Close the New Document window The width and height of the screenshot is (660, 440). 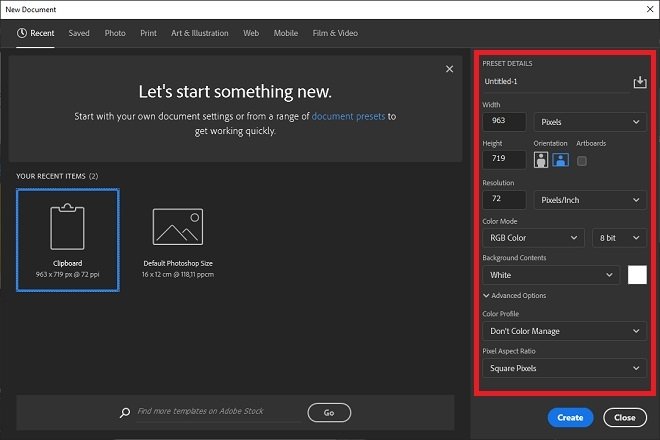[650, 9]
